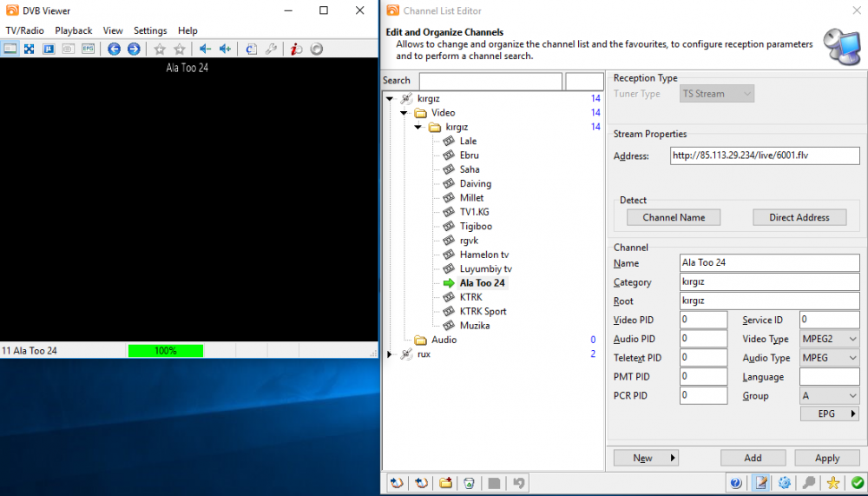Click the Apply button
868x496 pixels.
[x=827, y=458]
